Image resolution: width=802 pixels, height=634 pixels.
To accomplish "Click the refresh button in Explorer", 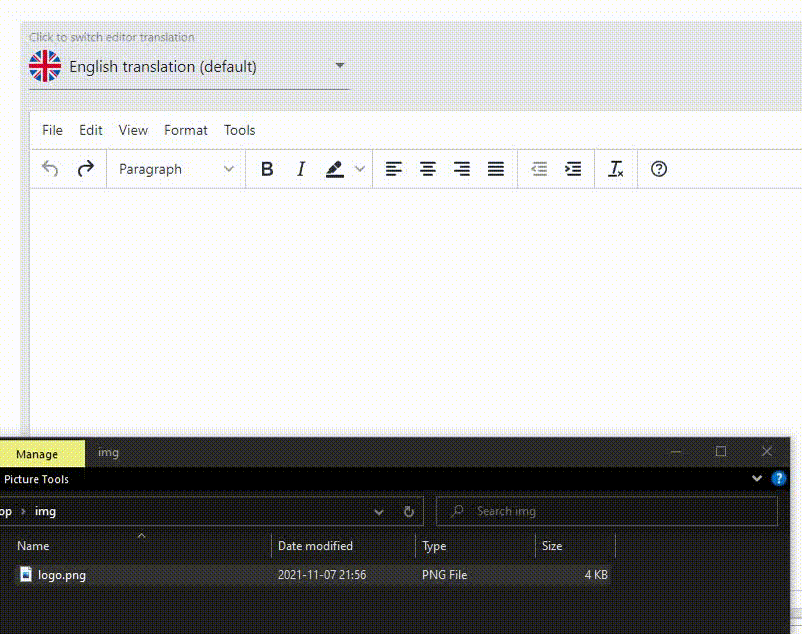I will coord(408,511).
